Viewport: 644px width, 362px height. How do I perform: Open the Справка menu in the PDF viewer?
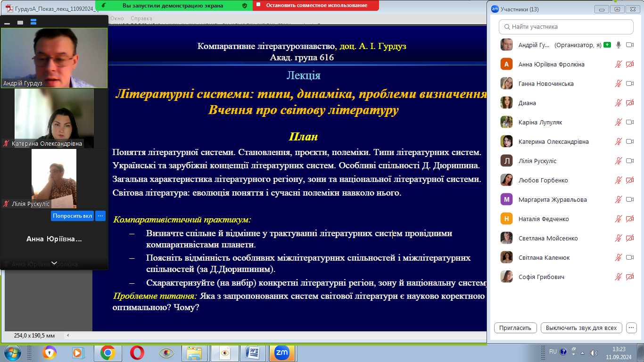(x=141, y=18)
